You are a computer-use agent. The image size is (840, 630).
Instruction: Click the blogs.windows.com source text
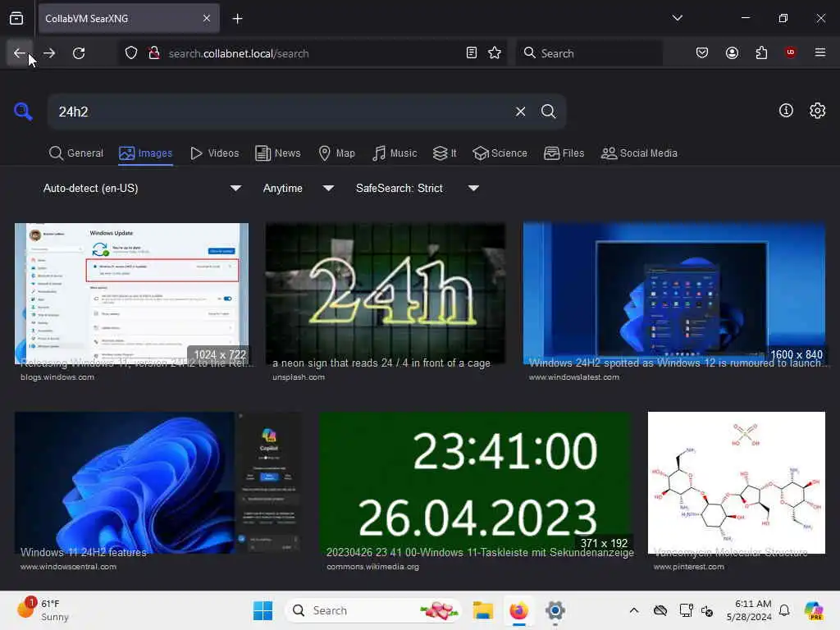point(57,377)
